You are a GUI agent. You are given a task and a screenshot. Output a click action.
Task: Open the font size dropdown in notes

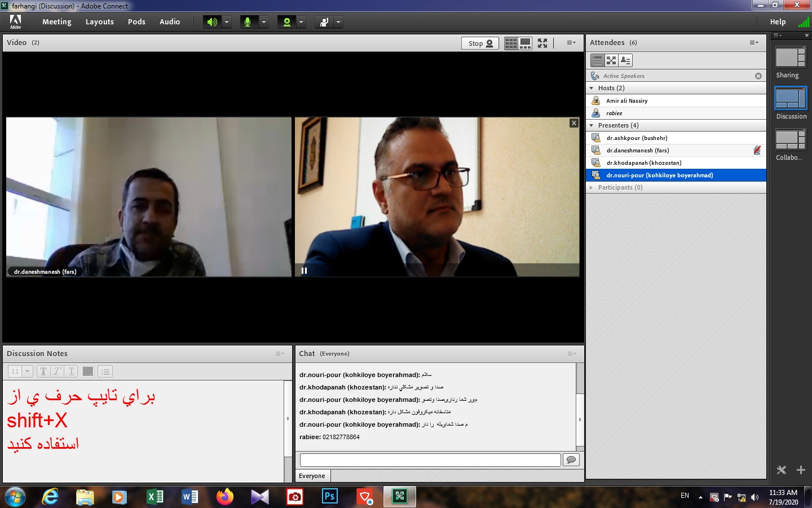point(27,371)
